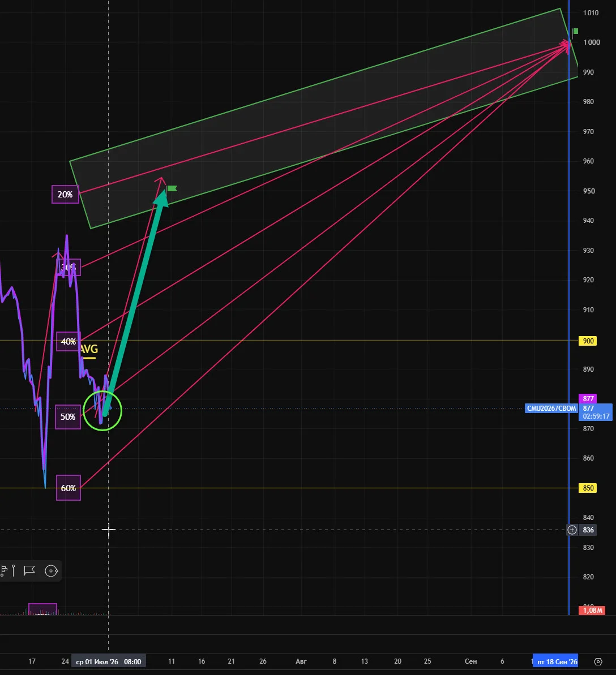Click the yellow 850 price label
The width and height of the screenshot is (616, 675).
(588, 488)
